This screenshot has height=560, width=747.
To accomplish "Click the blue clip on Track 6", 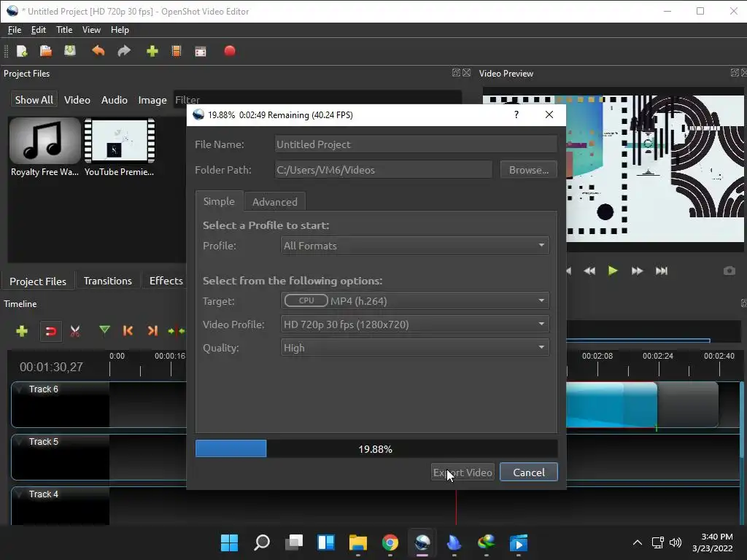I will pos(612,404).
